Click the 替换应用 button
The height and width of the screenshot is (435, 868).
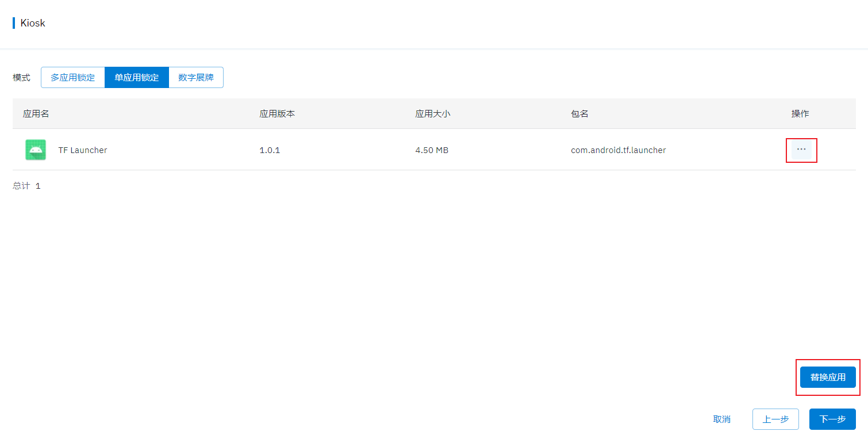click(828, 377)
